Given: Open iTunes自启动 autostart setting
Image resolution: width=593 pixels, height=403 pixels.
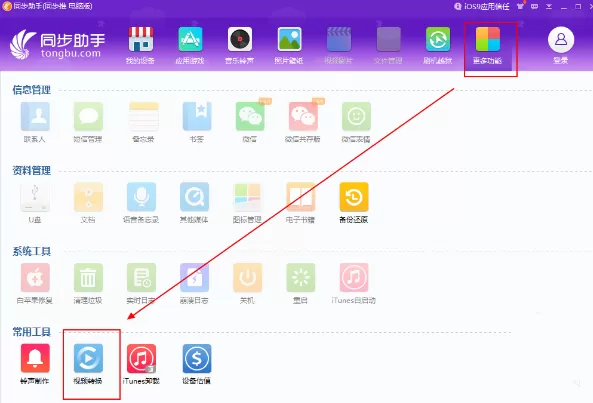Looking at the screenshot, I should (x=354, y=284).
